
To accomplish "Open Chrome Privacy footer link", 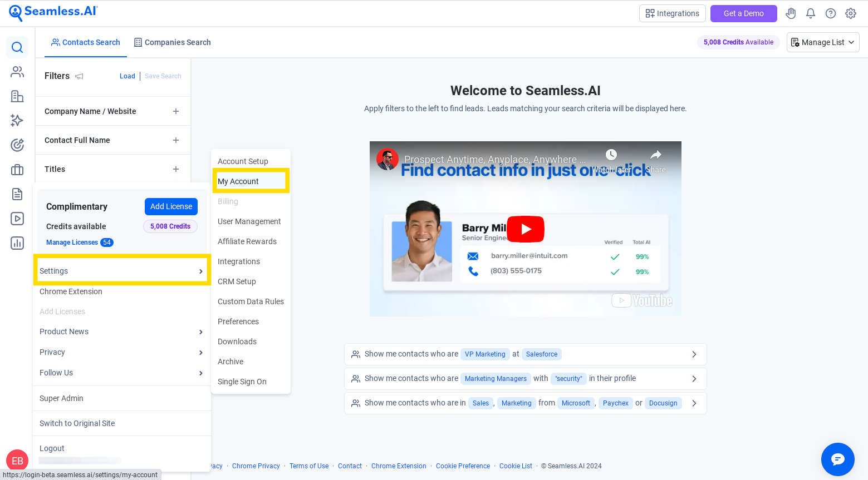I will (x=256, y=466).
